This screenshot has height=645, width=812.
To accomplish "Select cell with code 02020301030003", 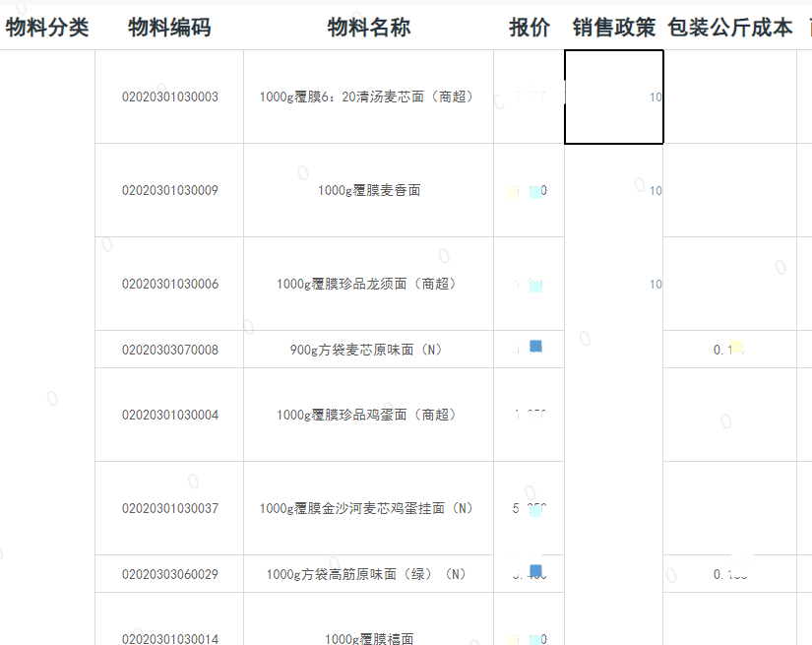I will click(169, 97).
